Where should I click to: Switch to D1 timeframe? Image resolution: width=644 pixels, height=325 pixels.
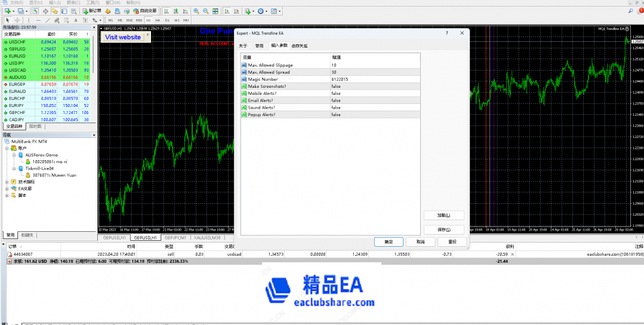pos(167,20)
